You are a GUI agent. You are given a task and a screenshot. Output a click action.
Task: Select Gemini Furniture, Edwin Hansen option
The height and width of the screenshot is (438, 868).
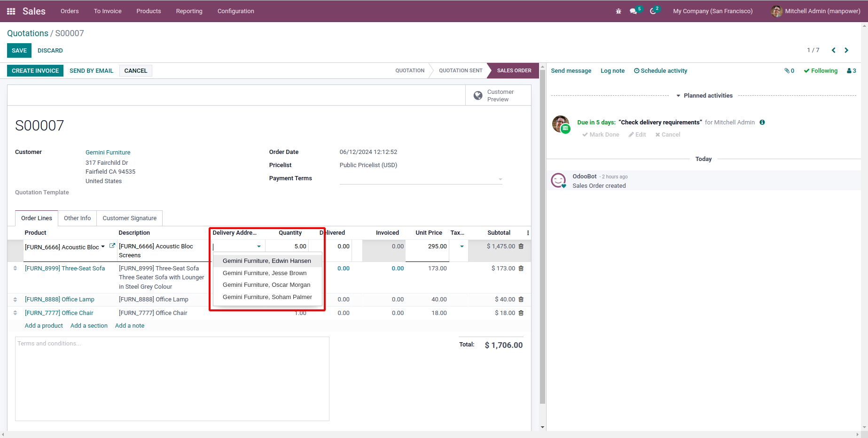[267, 261]
